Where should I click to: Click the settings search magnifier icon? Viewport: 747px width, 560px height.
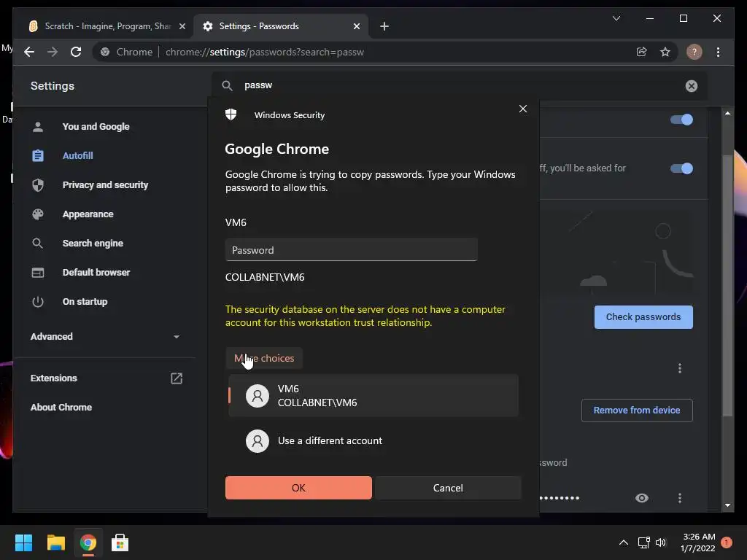click(228, 86)
